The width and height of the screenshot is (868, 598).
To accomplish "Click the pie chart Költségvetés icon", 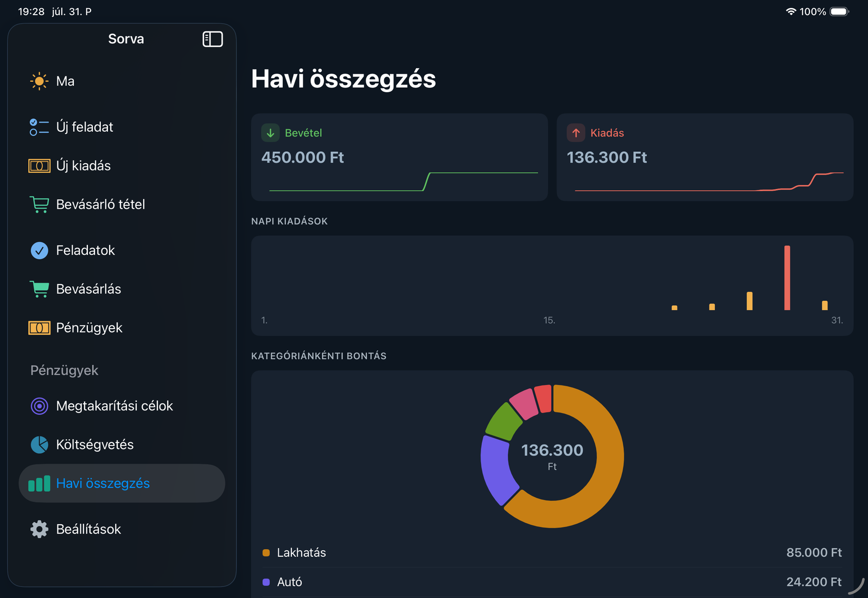I will click(39, 445).
